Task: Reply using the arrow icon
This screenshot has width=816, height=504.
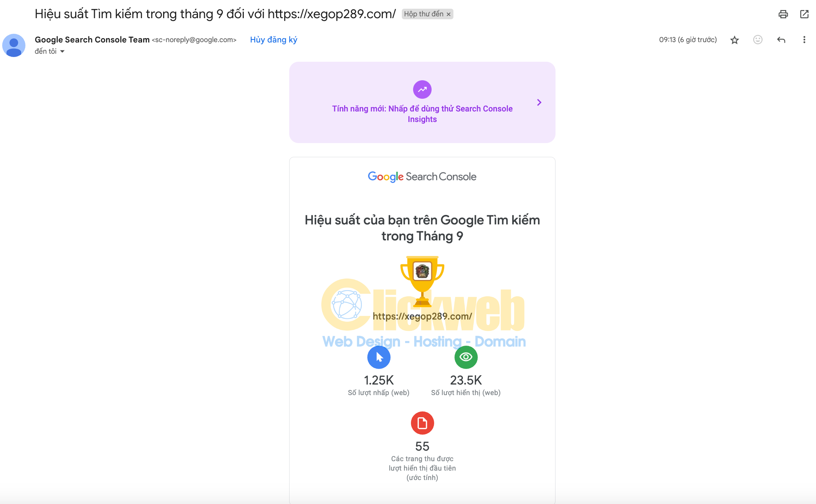Action: 781,40
